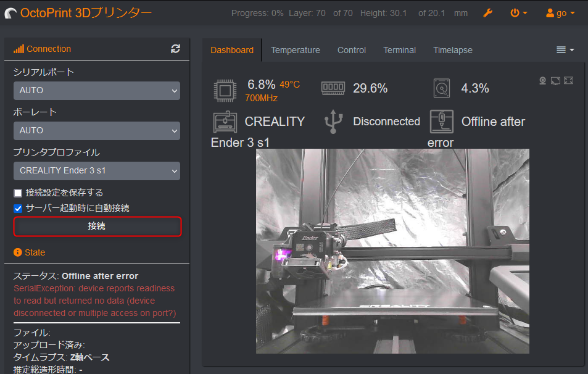Viewport: 588px width, 374px height.
Task: Click the Progress: 0% text
Action: tap(257, 13)
